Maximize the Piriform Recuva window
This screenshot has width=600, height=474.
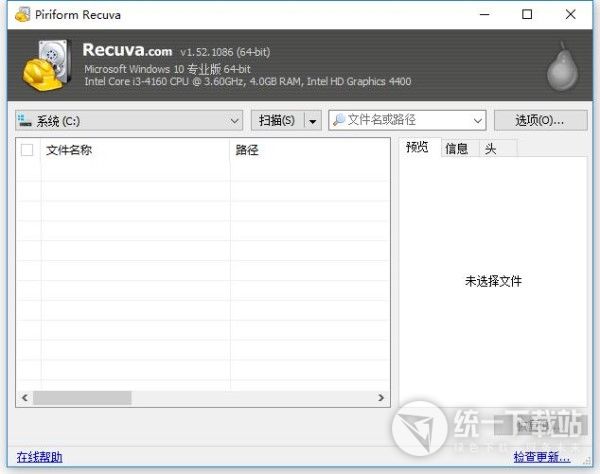tap(527, 15)
